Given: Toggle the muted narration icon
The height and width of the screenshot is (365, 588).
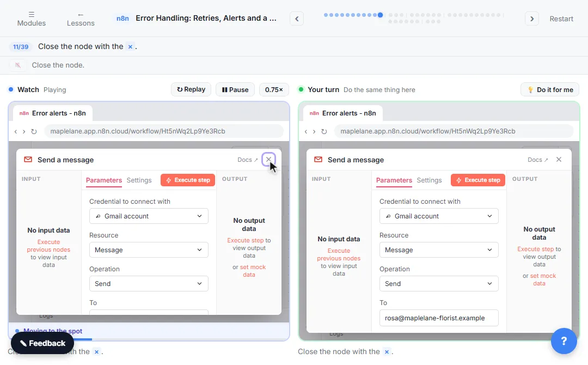Looking at the screenshot, I should click(x=17, y=65).
